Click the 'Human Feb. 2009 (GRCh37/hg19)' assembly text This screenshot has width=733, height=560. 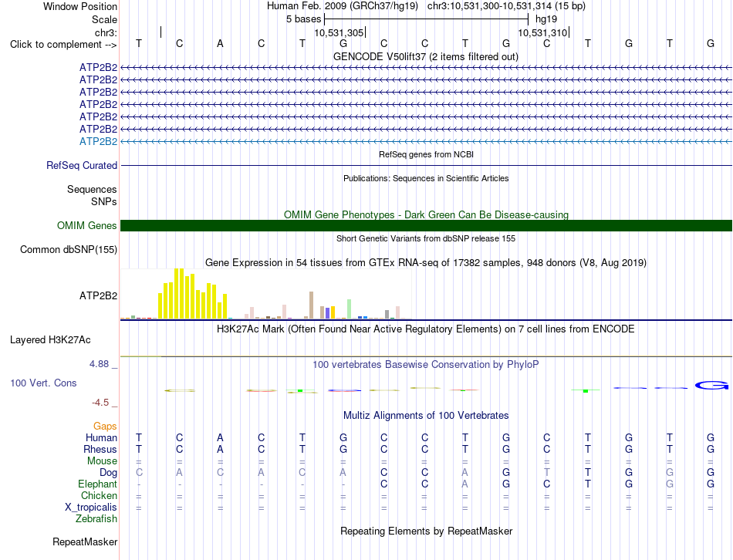click(x=342, y=6)
